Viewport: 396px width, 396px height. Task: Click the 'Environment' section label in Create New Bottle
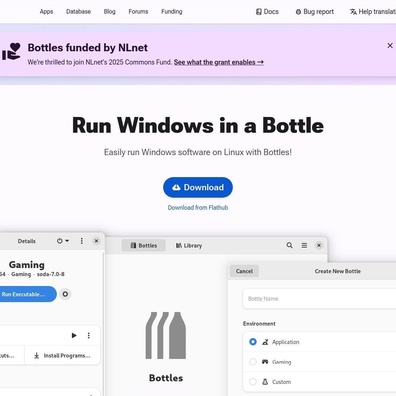pos(259,324)
